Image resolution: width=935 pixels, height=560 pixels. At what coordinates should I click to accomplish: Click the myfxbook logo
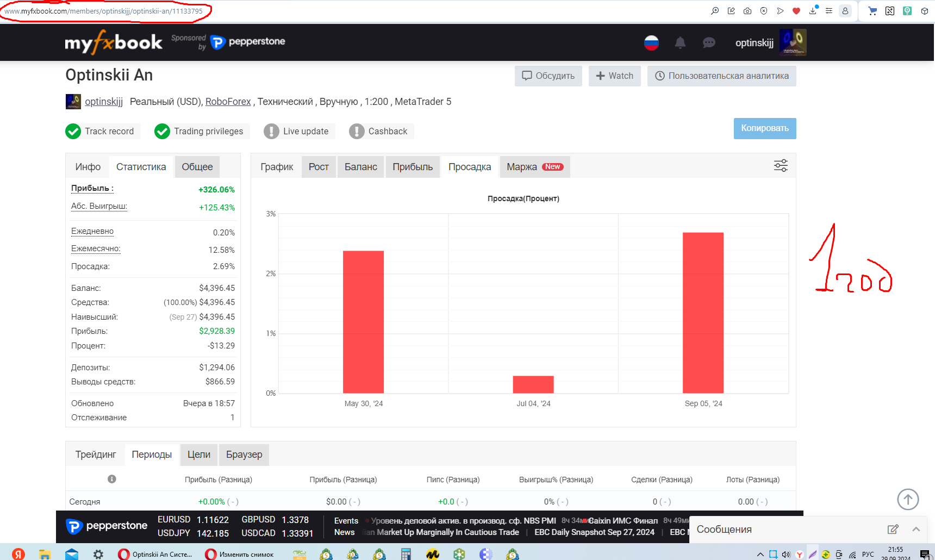click(114, 42)
